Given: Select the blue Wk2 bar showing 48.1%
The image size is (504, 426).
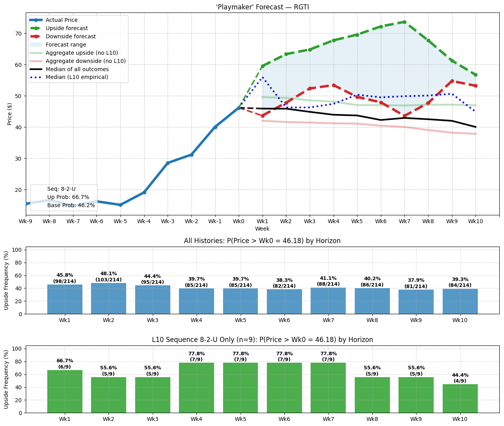Looking at the screenshot, I should pos(109,298).
